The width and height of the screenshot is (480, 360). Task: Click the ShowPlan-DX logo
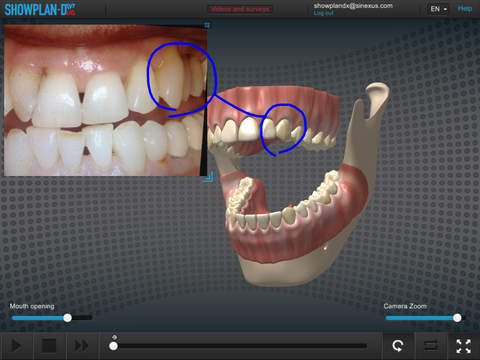(x=40, y=9)
